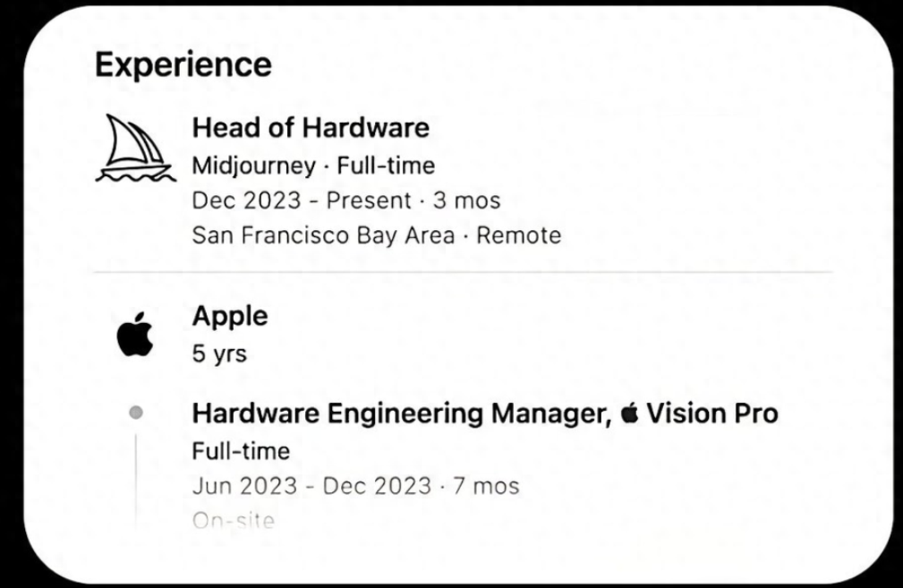Select the gray timeline dot bullet
This screenshot has height=588, width=903.
point(136,413)
